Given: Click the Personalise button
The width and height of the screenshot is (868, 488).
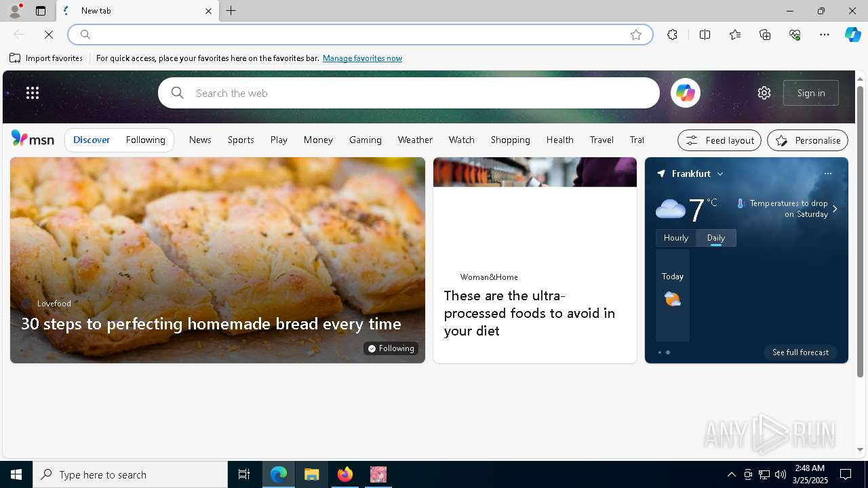Looking at the screenshot, I should [808, 140].
